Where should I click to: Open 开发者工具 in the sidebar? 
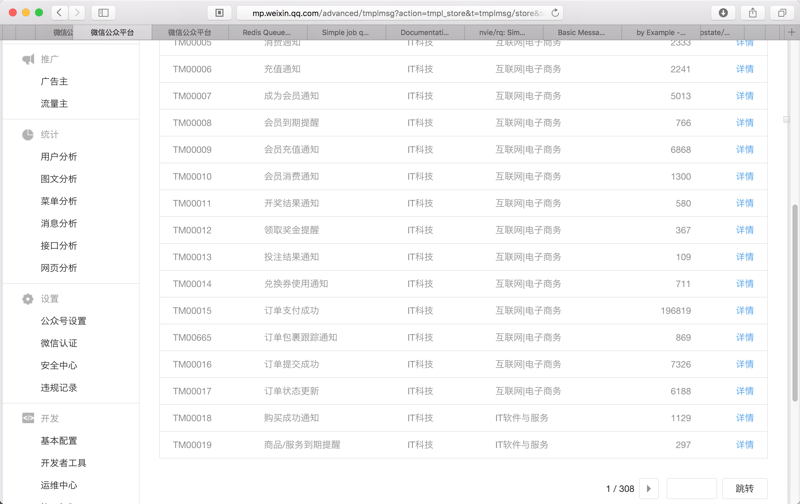click(63, 463)
